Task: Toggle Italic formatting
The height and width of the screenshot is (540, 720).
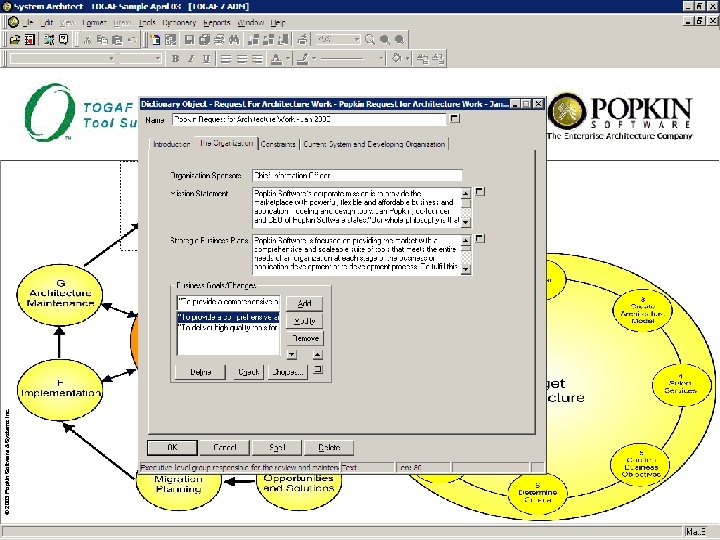Action: click(x=191, y=59)
